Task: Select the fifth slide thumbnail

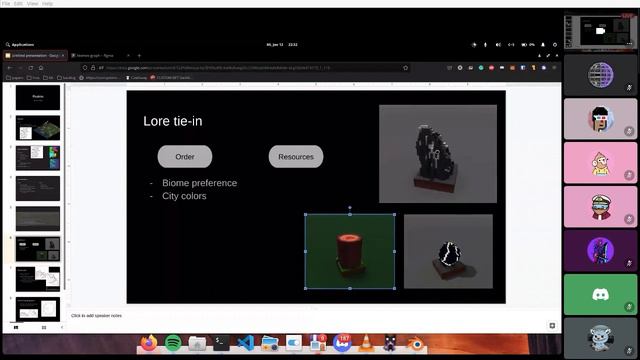Action: 38,218
